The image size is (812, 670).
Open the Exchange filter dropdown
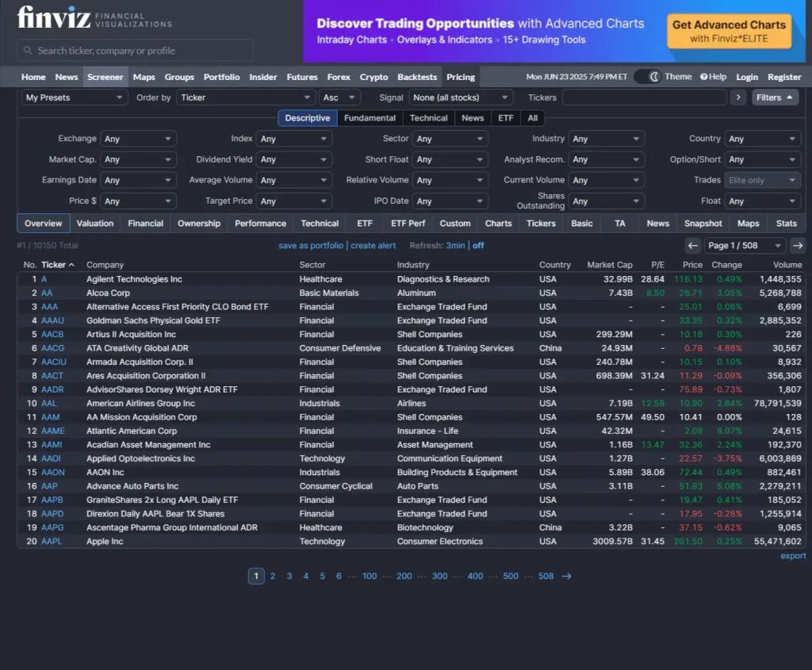[138, 139]
